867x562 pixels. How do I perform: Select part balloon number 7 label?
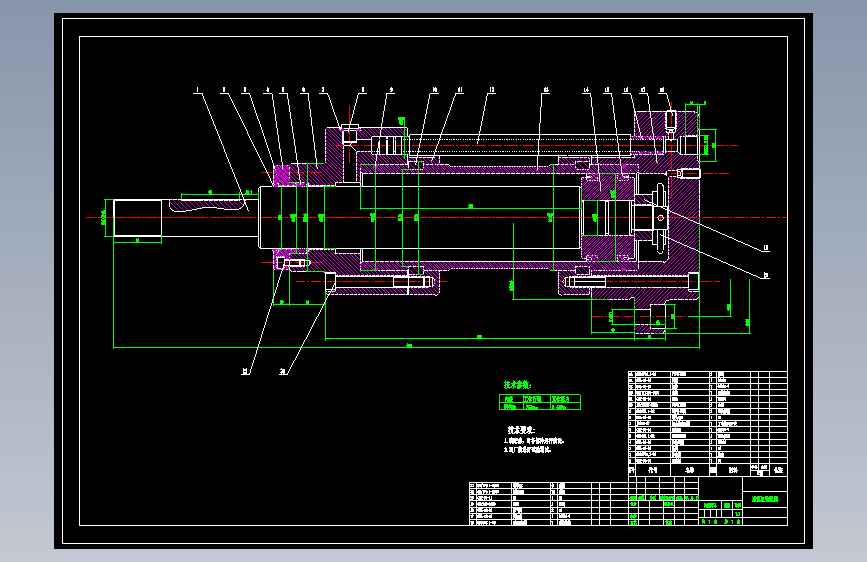323,90
